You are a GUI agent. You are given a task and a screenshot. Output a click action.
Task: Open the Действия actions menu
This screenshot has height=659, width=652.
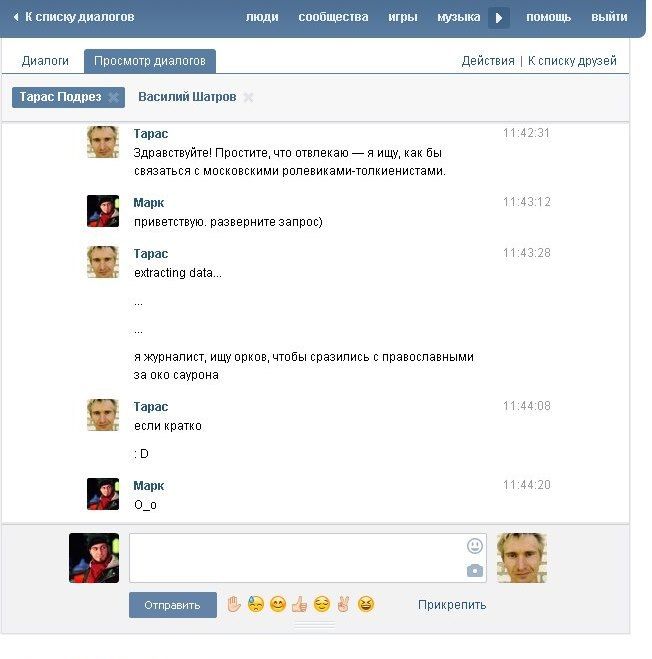pos(488,61)
